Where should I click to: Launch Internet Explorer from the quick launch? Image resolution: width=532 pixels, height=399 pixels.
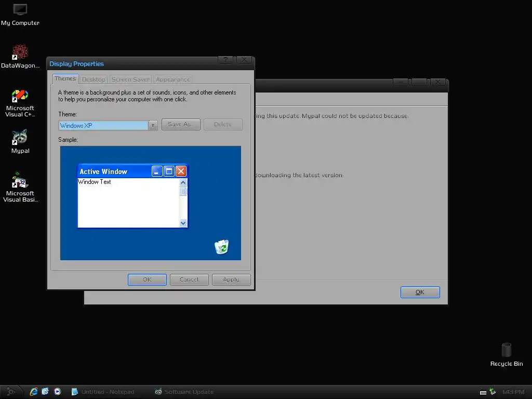[x=34, y=392]
